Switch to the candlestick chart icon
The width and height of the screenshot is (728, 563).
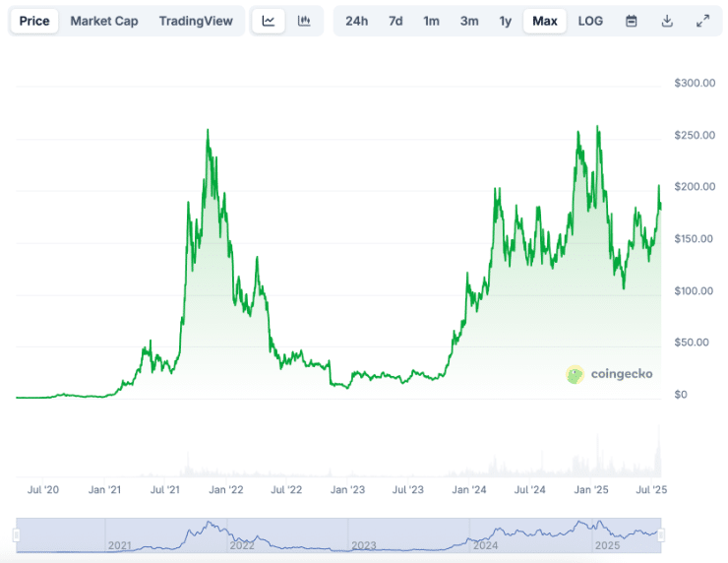pos(304,21)
